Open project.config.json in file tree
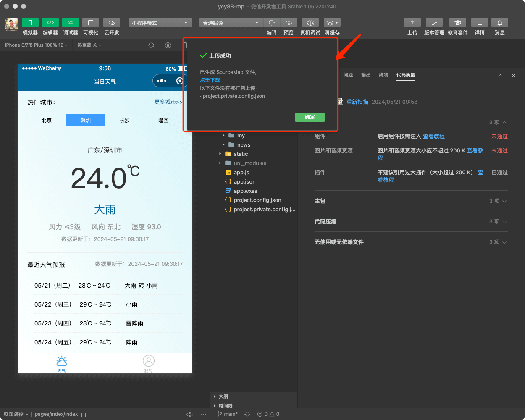The image size is (525, 420). (x=257, y=200)
